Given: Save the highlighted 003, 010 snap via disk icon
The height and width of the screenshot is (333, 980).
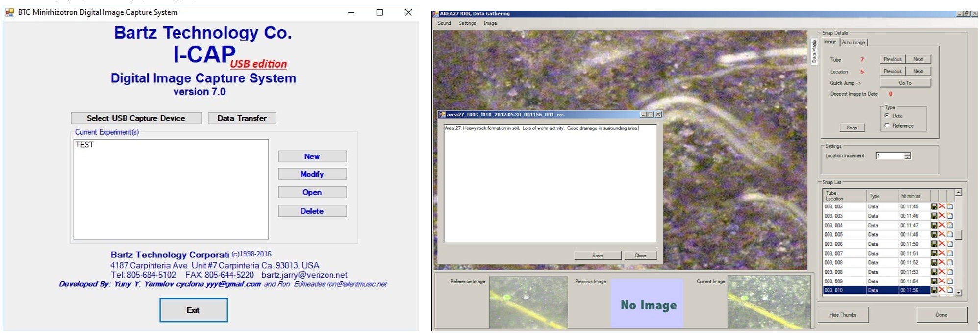Looking at the screenshot, I should point(934,290).
